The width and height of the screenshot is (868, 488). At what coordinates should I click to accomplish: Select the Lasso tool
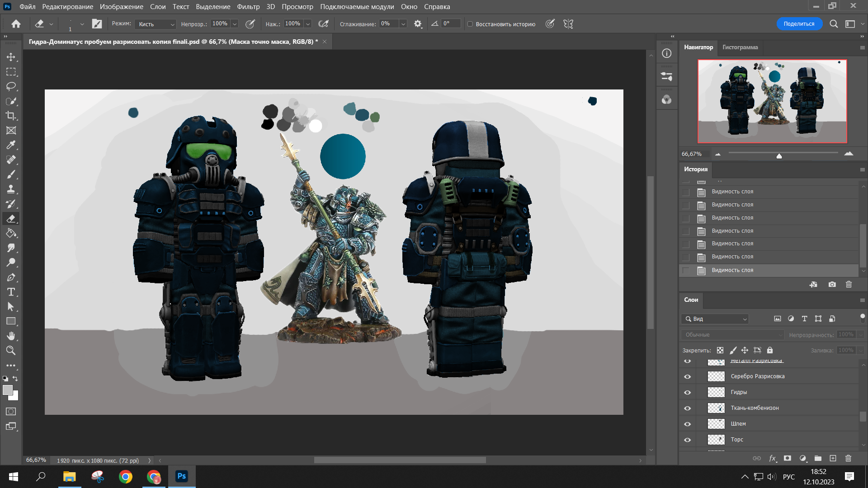coord(11,86)
